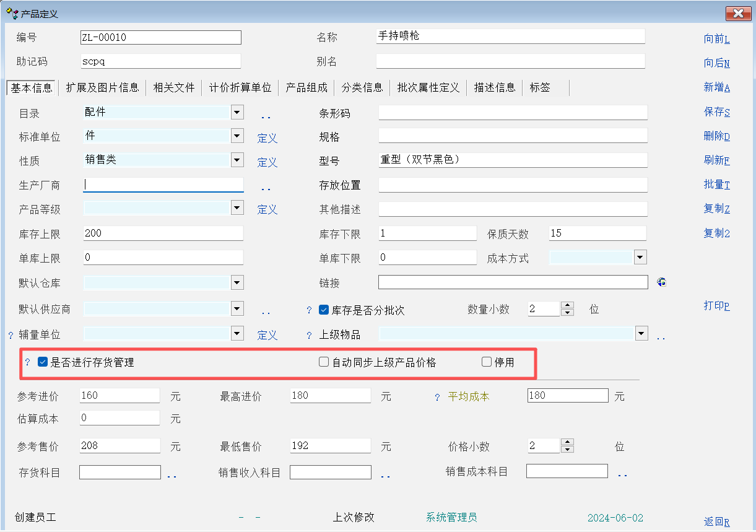Increase 数量小数 with up arrow

(567, 305)
